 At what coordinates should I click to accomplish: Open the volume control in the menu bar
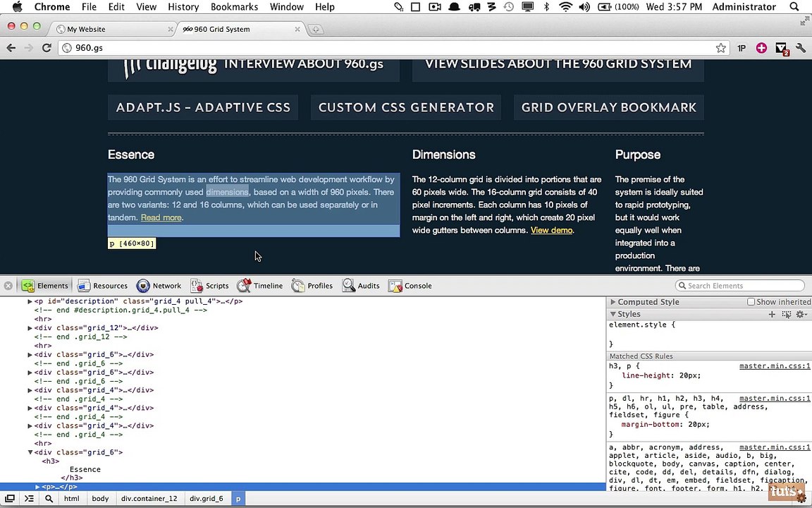pos(584,7)
